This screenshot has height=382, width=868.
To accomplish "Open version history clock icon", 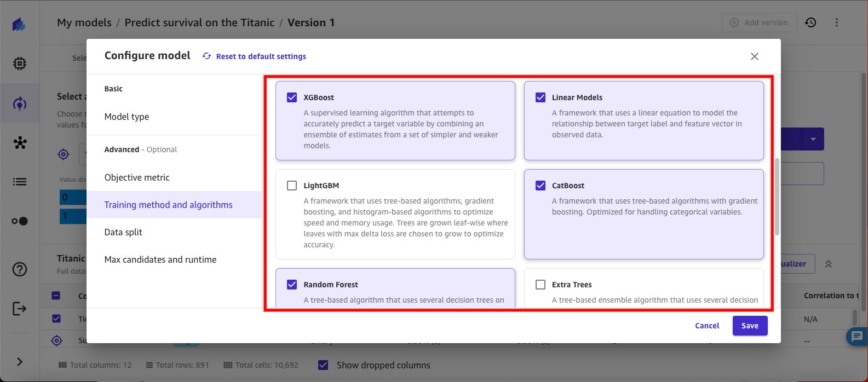I will point(810,22).
